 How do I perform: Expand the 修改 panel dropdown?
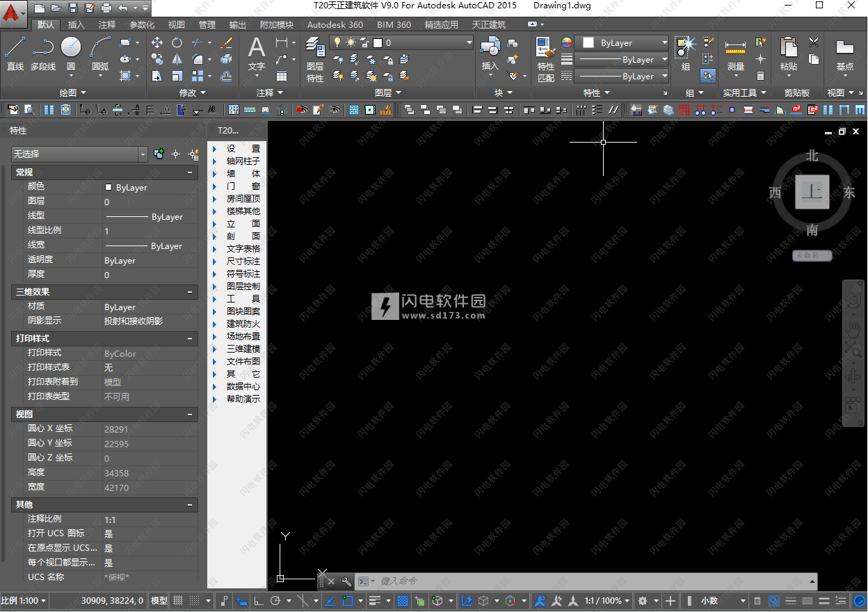tap(193, 92)
